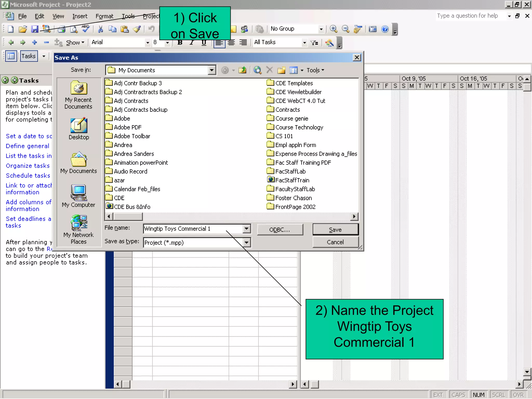Screen dimensions: 532x399
Task: Expand the Save in location dropdown
Action: pyautogui.click(x=212, y=70)
